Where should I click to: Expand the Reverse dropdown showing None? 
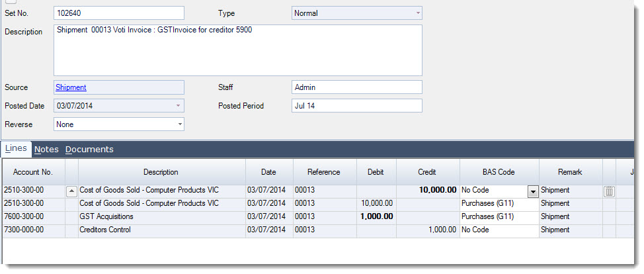pyautogui.click(x=179, y=124)
